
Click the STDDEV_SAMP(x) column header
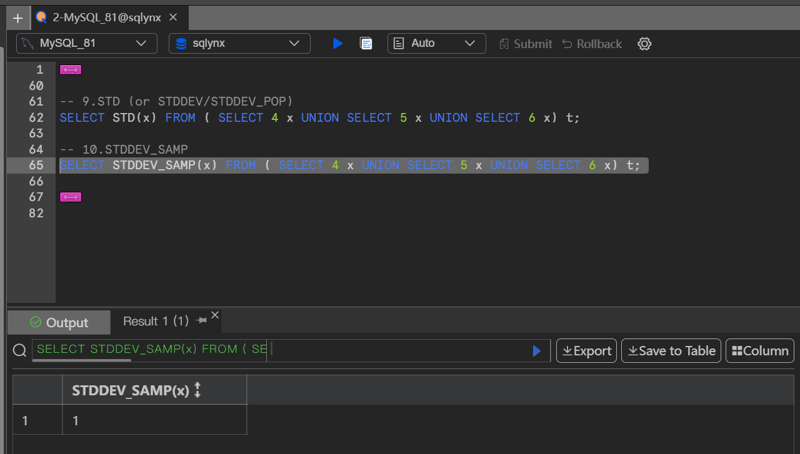pos(155,390)
